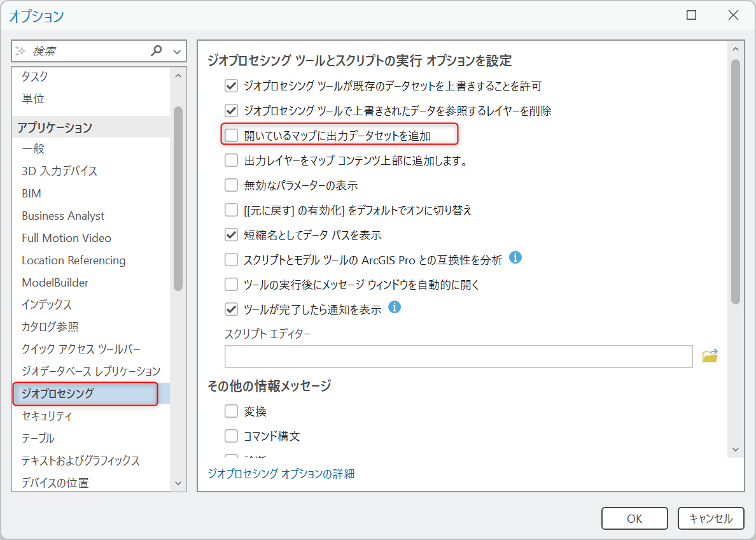This screenshot has height=540, width=756.
Task: Click the magnifier search icon
Action: click(x=157, y=51)
